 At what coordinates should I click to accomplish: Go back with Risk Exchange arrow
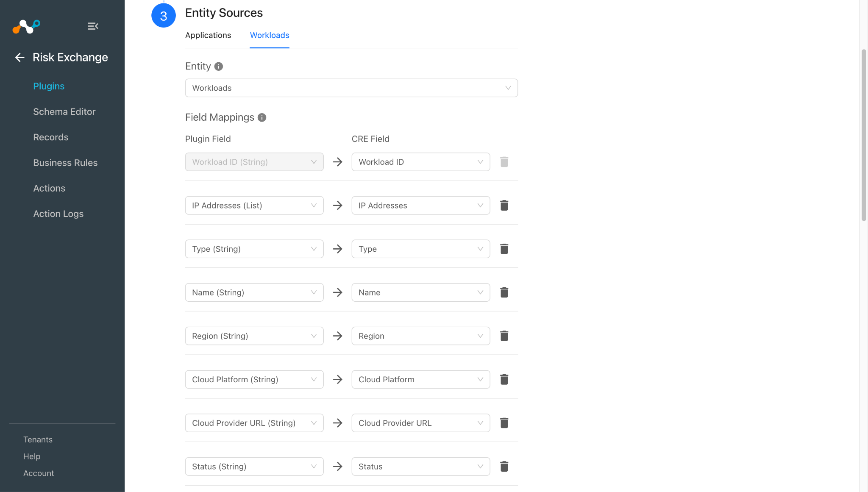(x=19, y=57)
